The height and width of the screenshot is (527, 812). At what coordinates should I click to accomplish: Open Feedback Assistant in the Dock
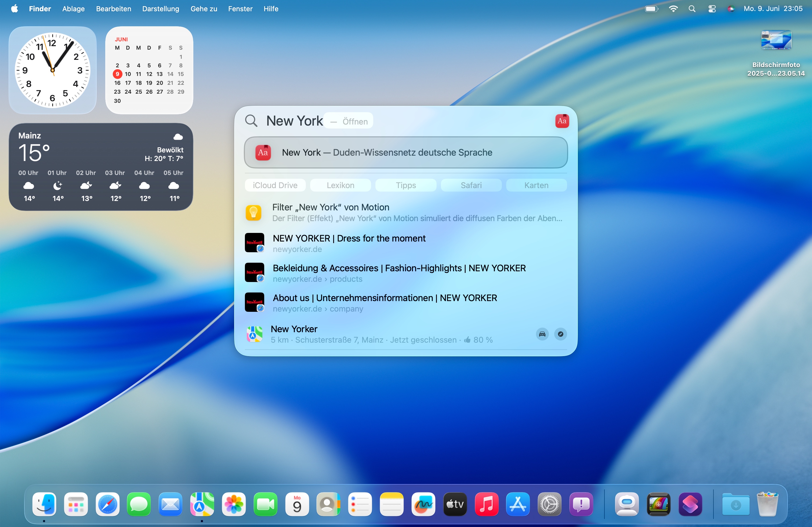581,504
